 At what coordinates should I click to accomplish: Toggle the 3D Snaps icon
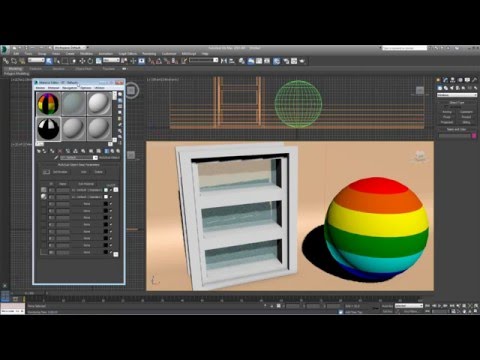pos(151,61)
